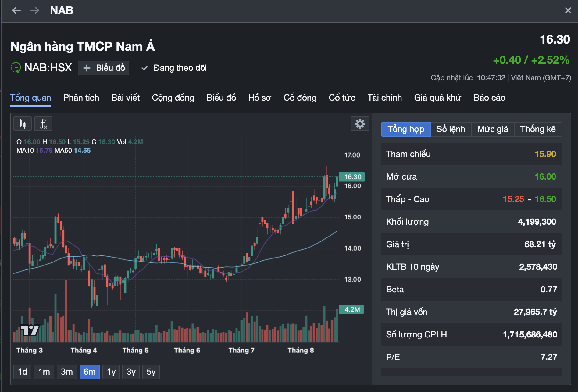Click the 16.30 price label on axis

pyautogui.click(x=352, y=177)
